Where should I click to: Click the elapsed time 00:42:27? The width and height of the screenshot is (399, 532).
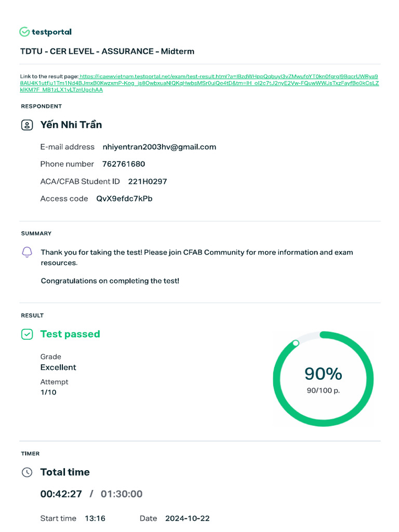(61, 494)
